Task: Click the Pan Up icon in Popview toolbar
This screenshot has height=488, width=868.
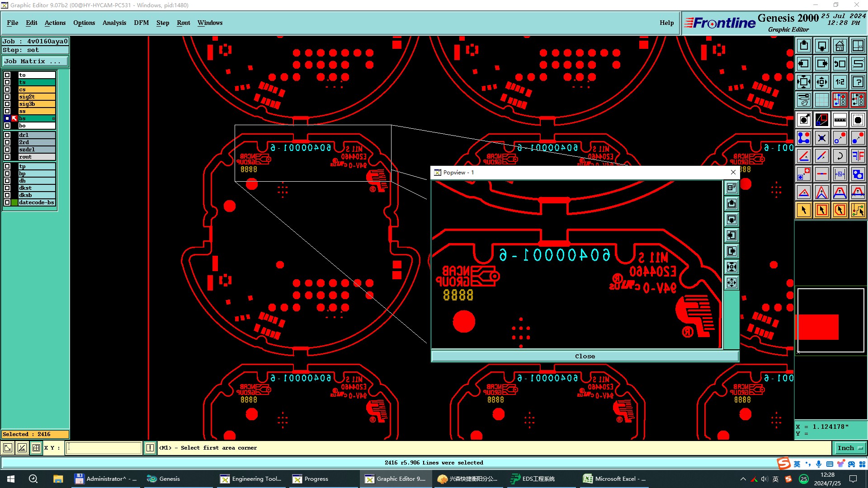Action: pos(731,203)
